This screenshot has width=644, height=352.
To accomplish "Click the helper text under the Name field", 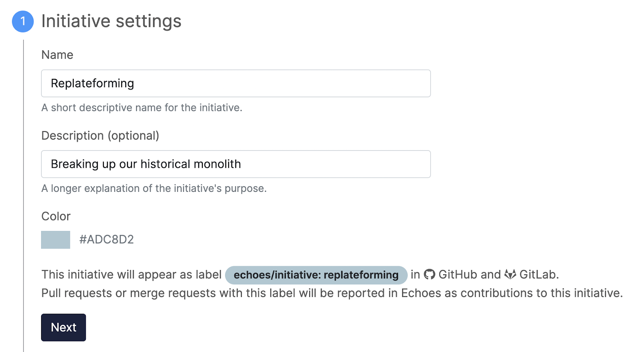I will (142, 108).
